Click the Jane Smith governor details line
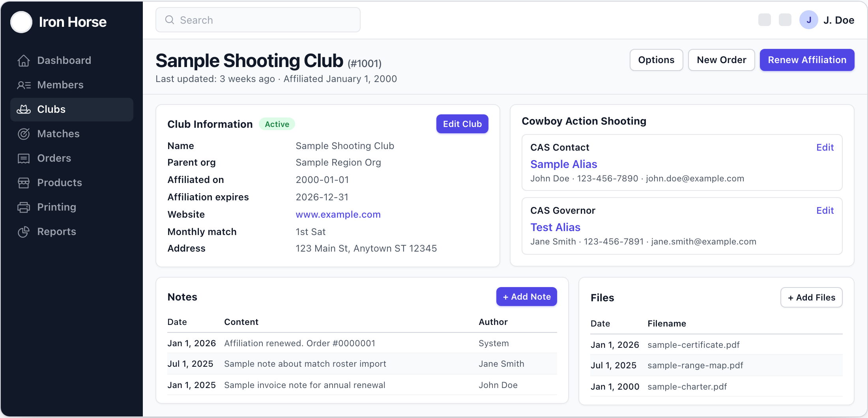868x418 pixels. pos(643,241)
